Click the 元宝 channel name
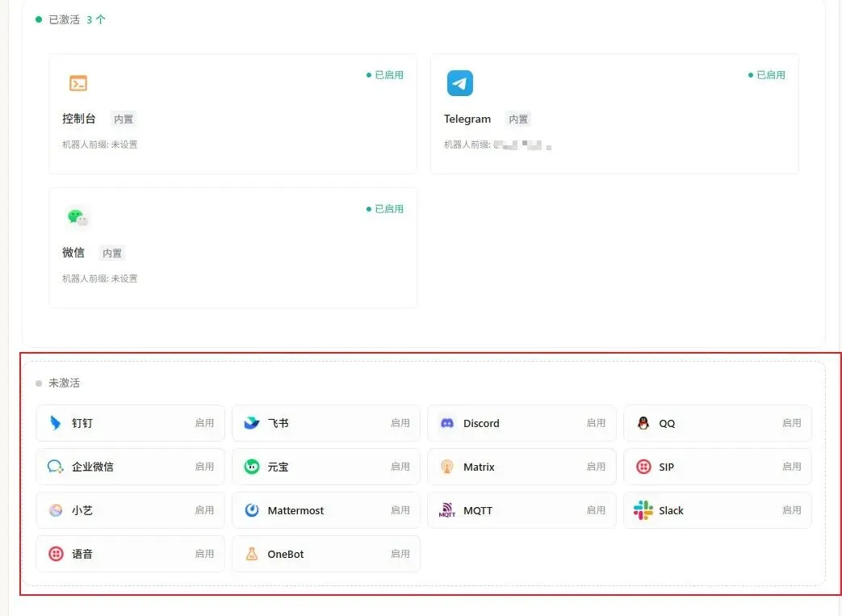 [279, 467]
